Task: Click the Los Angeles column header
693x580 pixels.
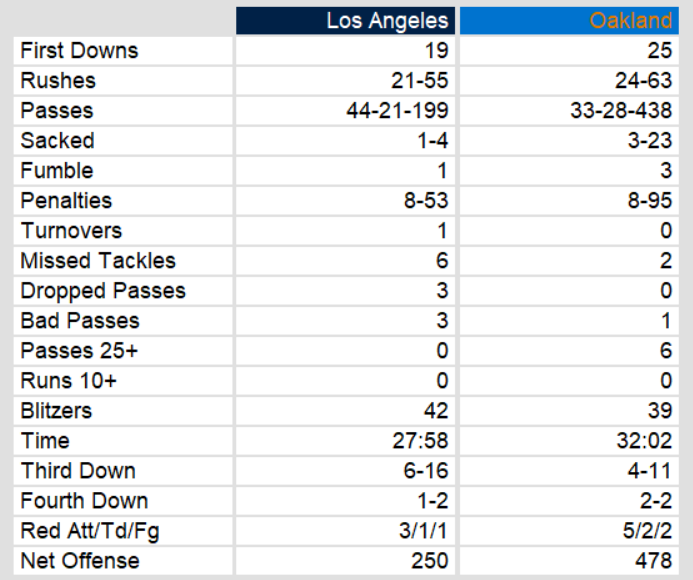Action: pyautogui.click(x=388, y=21)
